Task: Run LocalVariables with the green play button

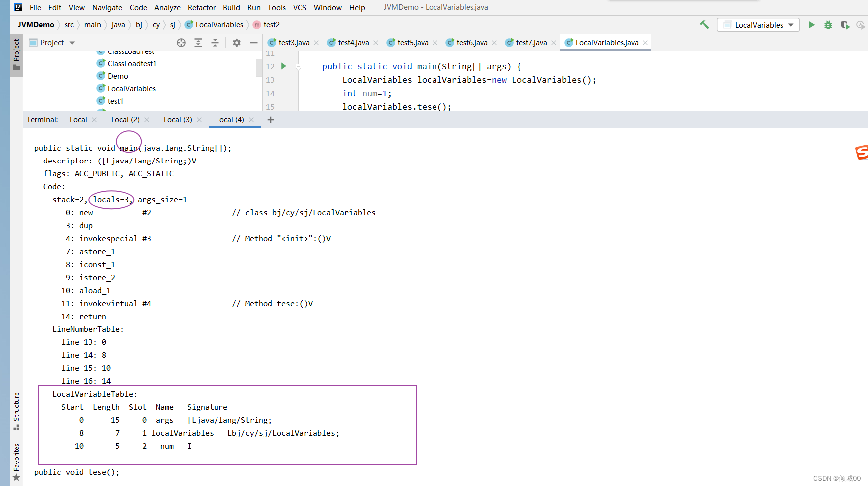Action: 811,25
